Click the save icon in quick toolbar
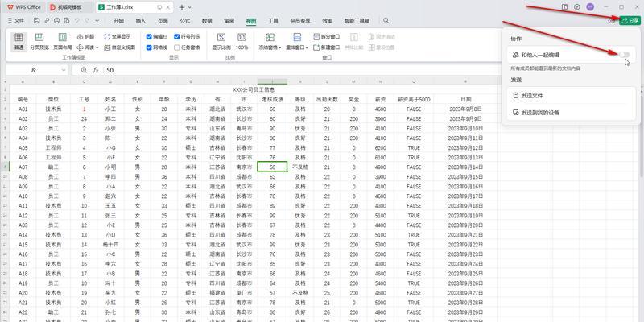This screenshot has height=322, width=644. click(37, 21)
